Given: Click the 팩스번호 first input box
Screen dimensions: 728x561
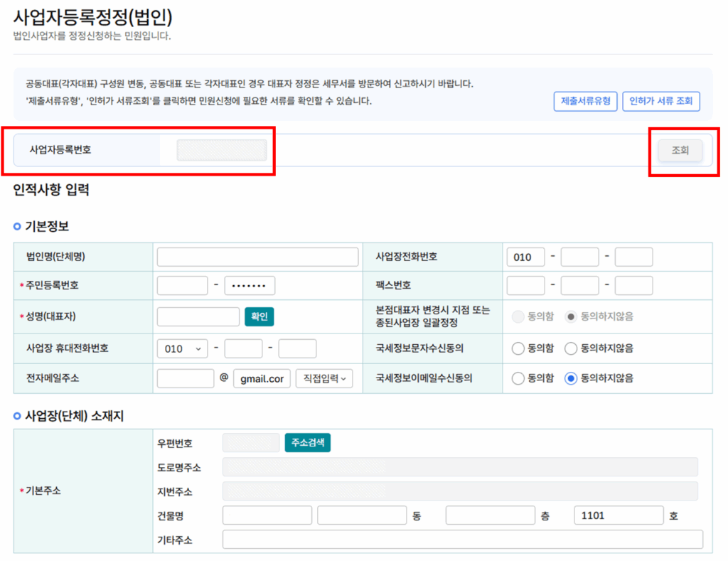Looking at the screenshot, I should [525, 285].
